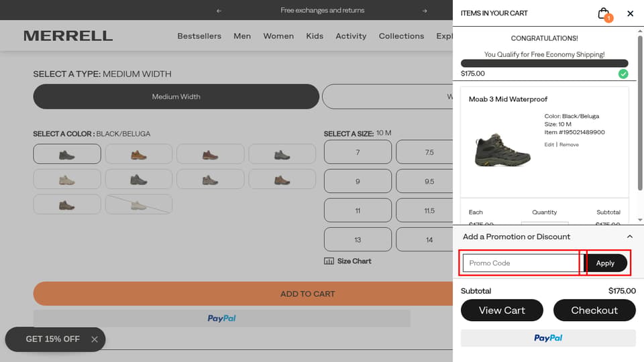Click the Item #195021489900 text
644x362 pixels.
574,132
